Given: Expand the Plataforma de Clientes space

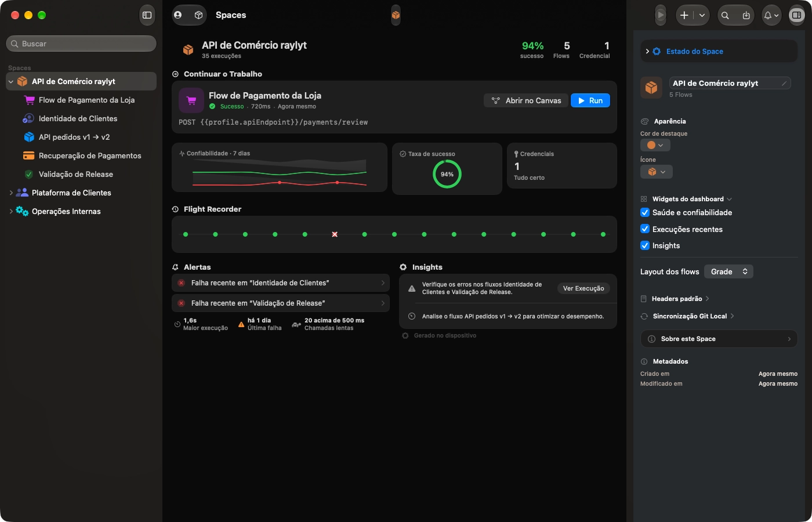Looking at the screenshot, I should point(11,193).
